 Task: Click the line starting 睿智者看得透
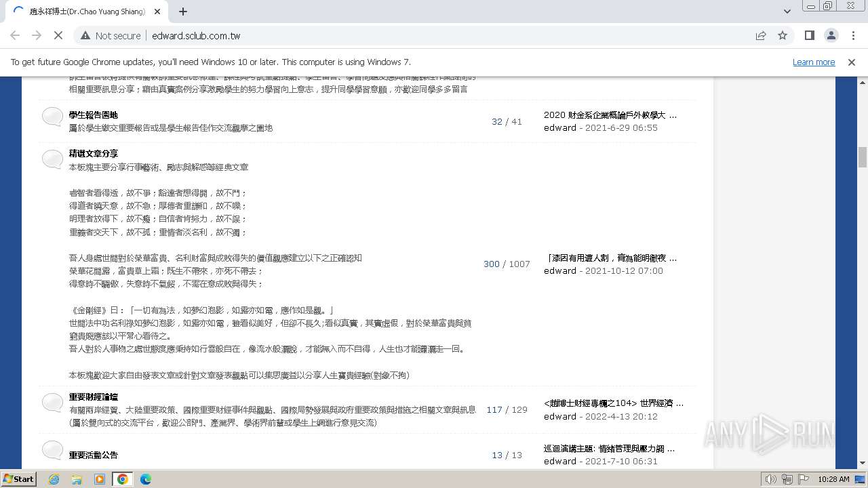(158, 192)
